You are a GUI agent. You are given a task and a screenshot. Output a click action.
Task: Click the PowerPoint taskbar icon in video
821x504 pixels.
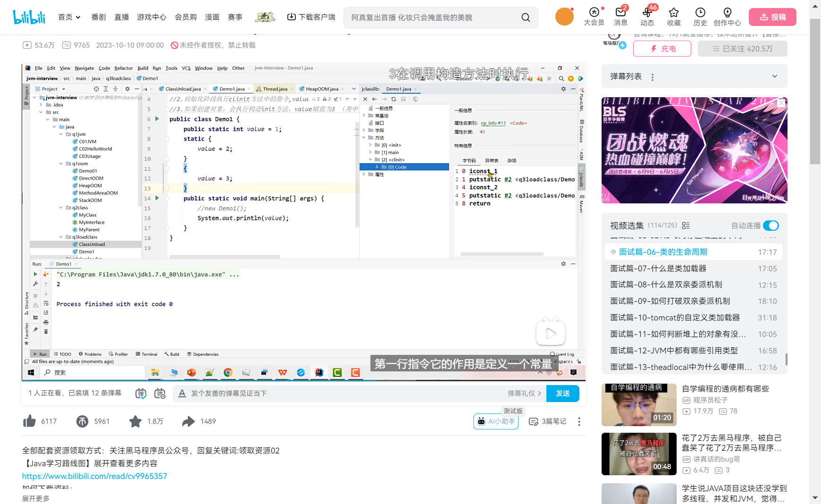click(192, 372)
